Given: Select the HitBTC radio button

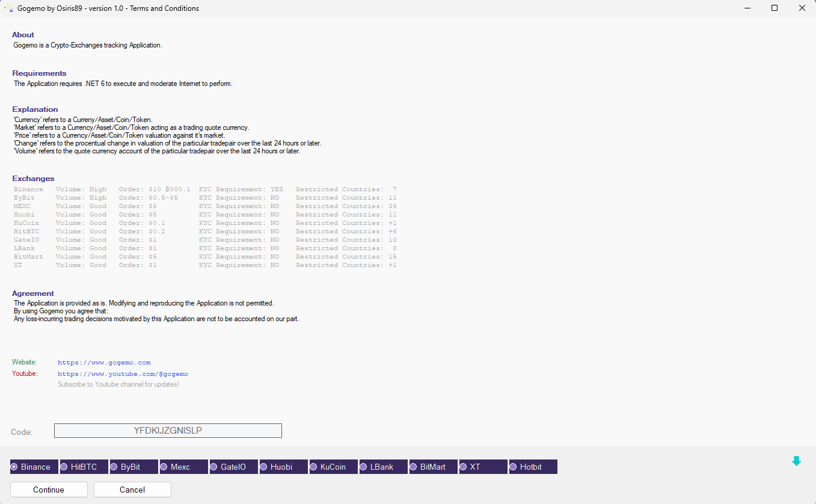Looking at the screenshot, I should 84,467.
